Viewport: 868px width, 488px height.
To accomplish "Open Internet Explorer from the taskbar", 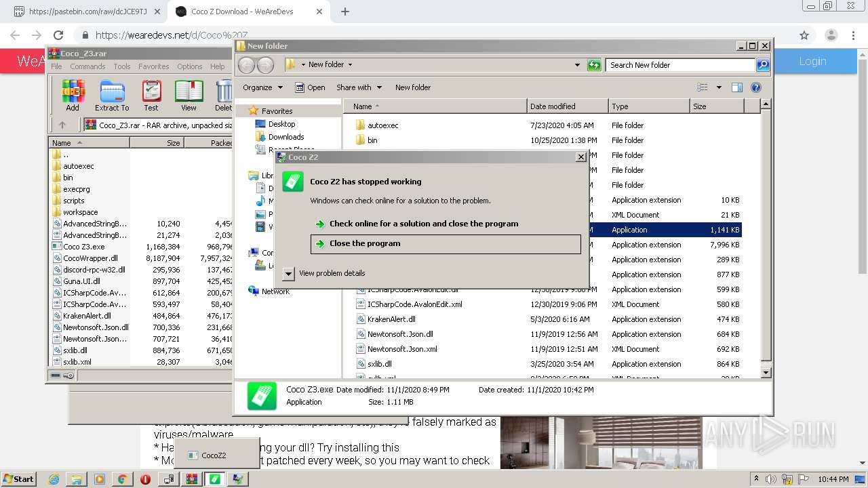I will pos(54,479).
